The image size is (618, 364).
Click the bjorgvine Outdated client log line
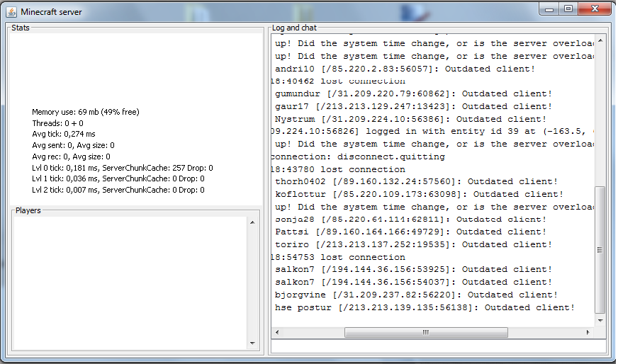(416, 295)
